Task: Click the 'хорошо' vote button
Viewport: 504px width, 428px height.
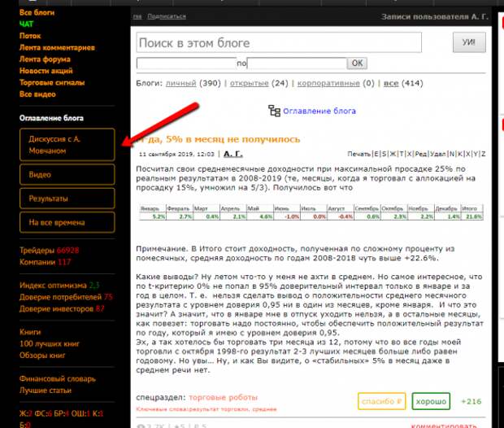Action: (x=431, y=401)
